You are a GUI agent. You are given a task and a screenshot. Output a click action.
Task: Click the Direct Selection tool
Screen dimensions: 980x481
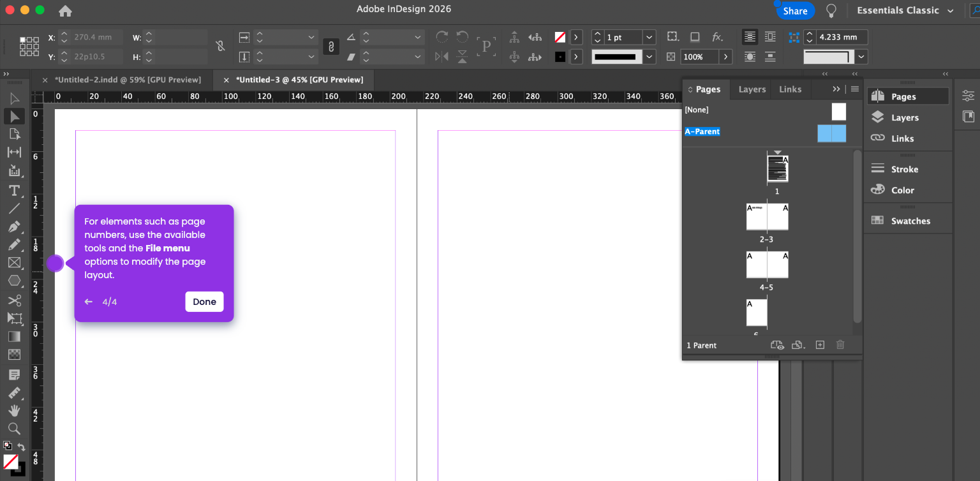[x=14, y=98]
